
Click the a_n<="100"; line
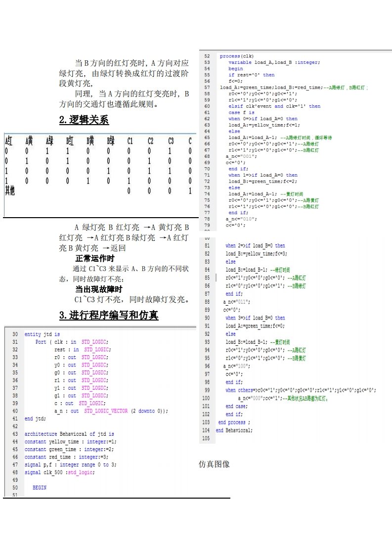(x=236, y=366)
